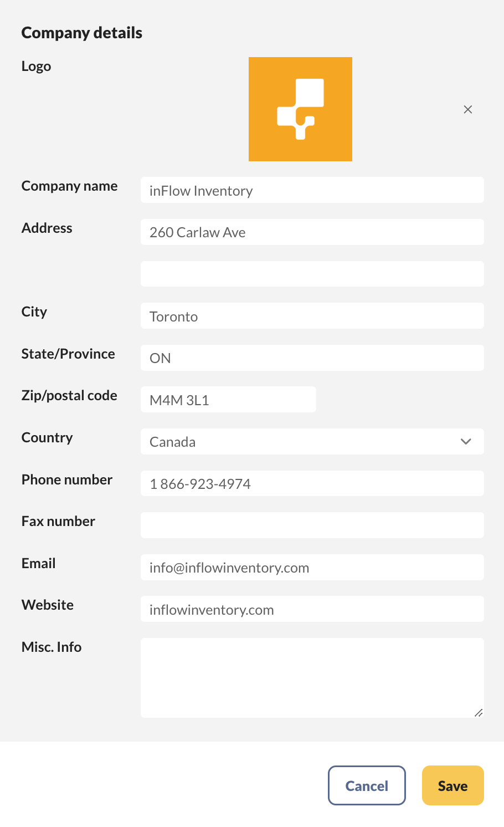The width and height of the screenshot is (504, 827).
Task: Click the Phone number field
Action: click(312, 484)
